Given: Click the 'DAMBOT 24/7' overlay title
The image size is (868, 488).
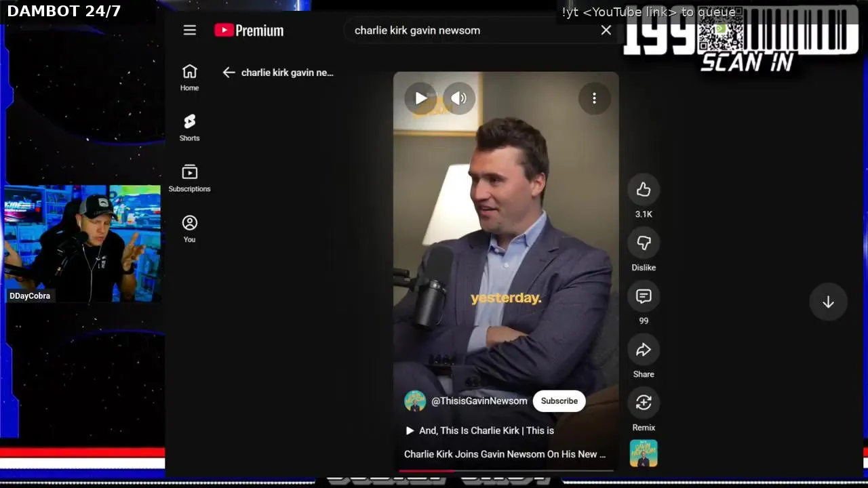Looking at the screenshot, I should tap(64, 11).
